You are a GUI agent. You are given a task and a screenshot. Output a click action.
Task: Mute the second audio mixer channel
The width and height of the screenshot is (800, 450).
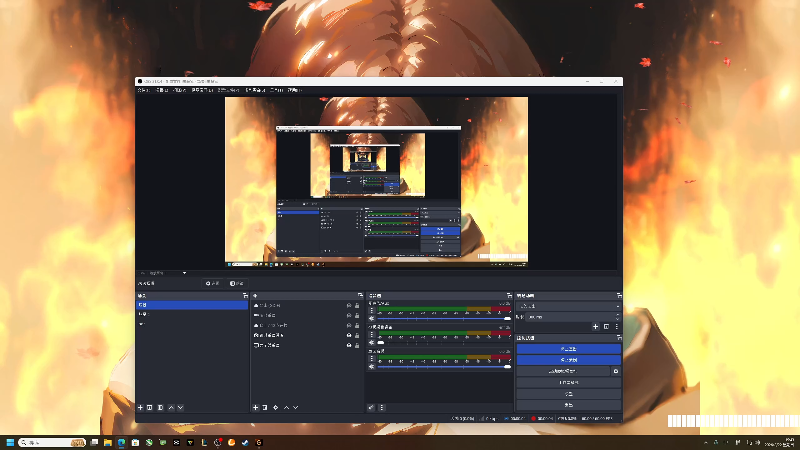(x=372, y=343)
